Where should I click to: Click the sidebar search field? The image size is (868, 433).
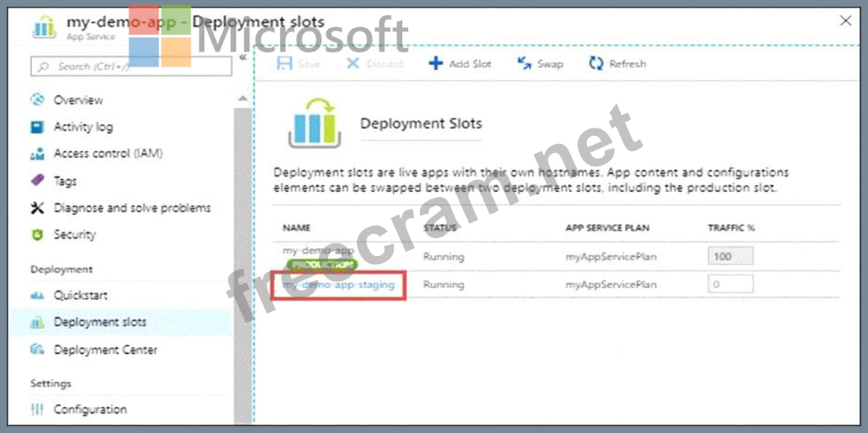coord(131,66)
